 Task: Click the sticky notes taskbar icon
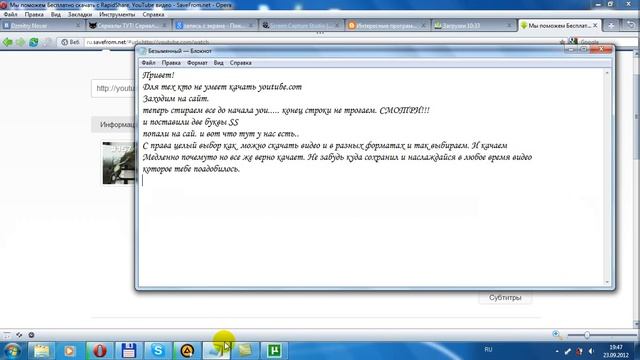245,351
